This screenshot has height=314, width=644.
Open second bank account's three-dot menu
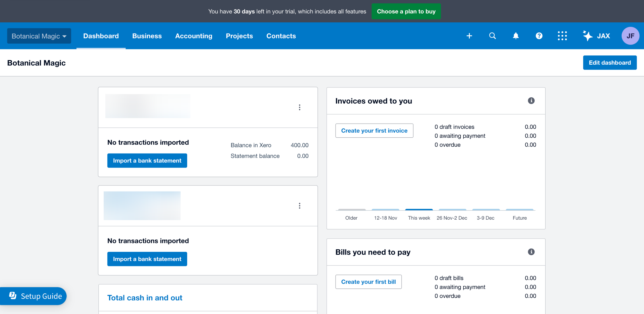pyautogui.click(x=299, y=206)
